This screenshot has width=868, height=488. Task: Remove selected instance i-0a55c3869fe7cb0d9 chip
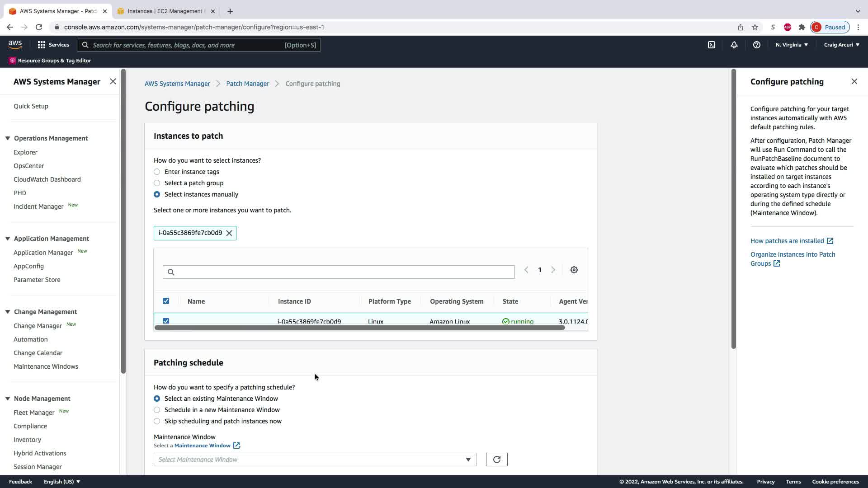tap(229, 233)
